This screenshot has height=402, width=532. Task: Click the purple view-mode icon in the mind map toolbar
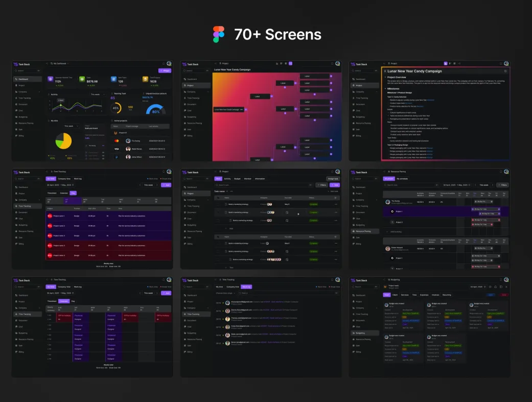click(290, 64)
